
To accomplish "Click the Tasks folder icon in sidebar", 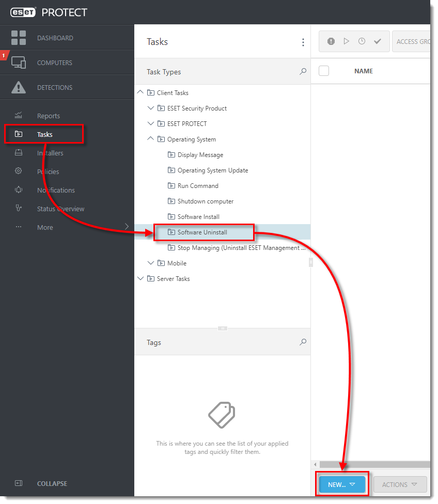I will (19, 134).
